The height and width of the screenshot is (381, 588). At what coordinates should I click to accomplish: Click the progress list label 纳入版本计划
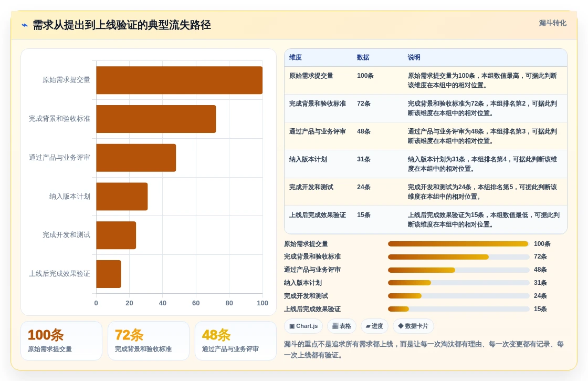coord(303,283)
